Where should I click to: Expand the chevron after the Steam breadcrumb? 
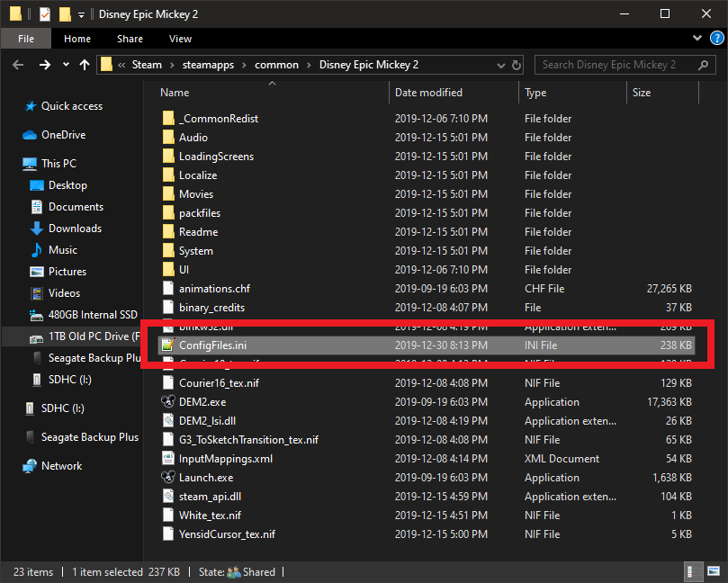tap(172, 65)
